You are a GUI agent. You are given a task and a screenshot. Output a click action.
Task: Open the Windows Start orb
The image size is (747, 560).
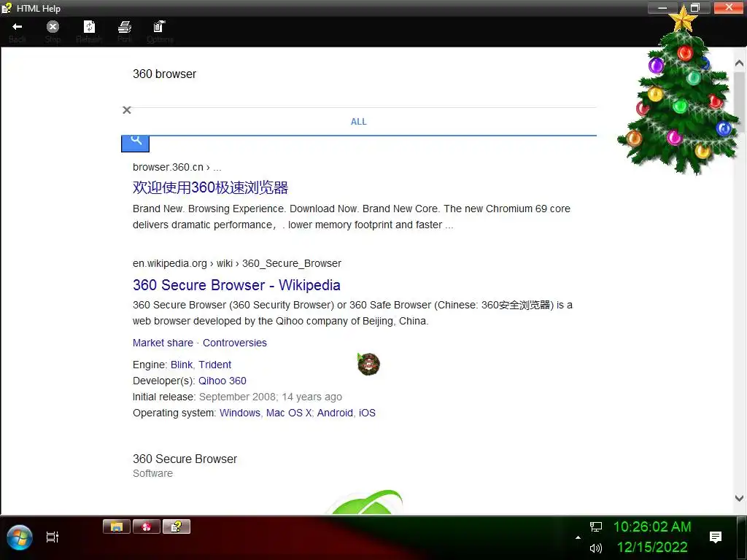[x=20, y=537]
